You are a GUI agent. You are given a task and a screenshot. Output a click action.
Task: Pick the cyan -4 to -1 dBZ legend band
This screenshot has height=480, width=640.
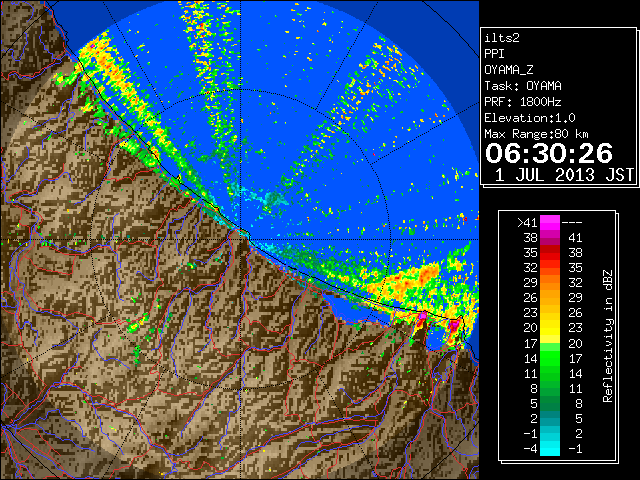click(x=550, y=449)
